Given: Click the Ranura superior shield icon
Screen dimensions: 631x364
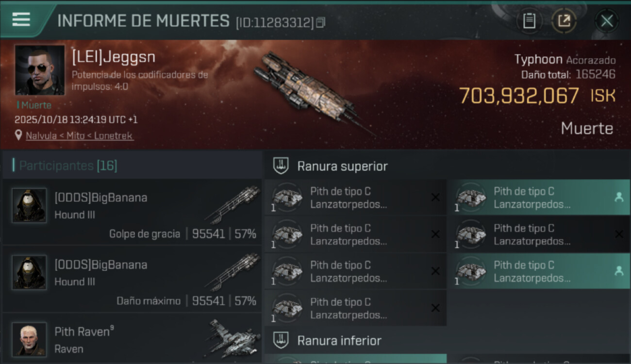Looking at the screenshot, I should (280, 166).
